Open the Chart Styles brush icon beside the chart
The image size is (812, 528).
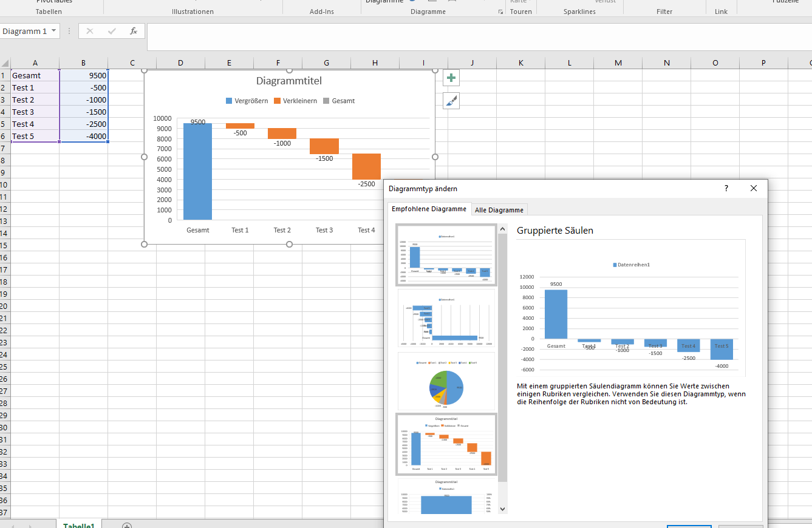451,101
